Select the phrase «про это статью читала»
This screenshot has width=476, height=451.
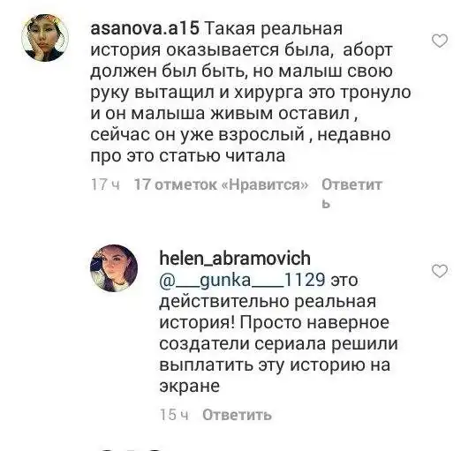[x=188, y=156]
